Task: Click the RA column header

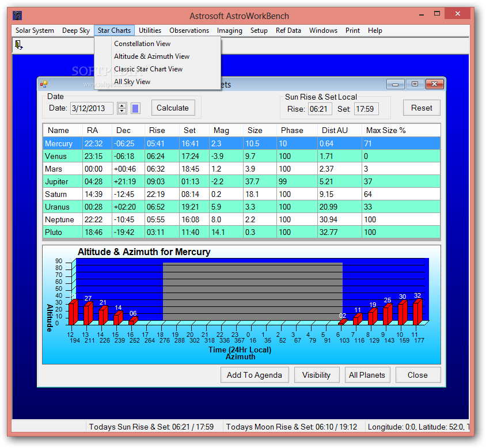Action: [97, 130]
